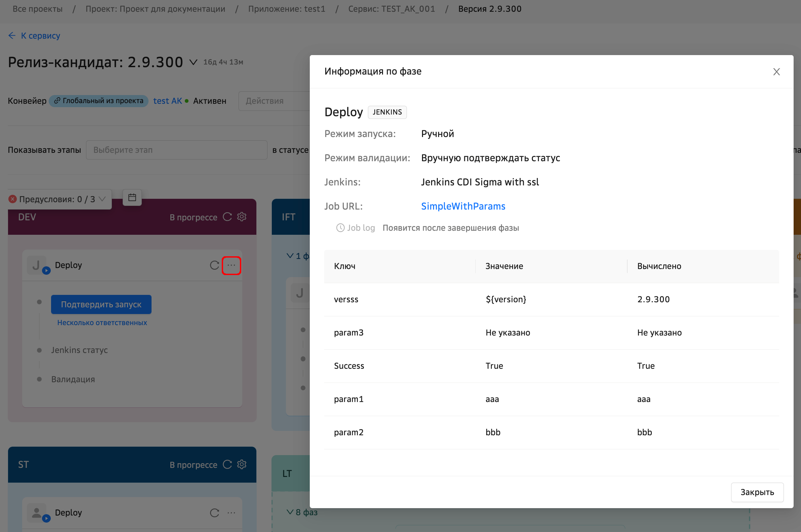
Task: Click the three-dots menu on DEV Deploy
Action: [x=231, y=265]
